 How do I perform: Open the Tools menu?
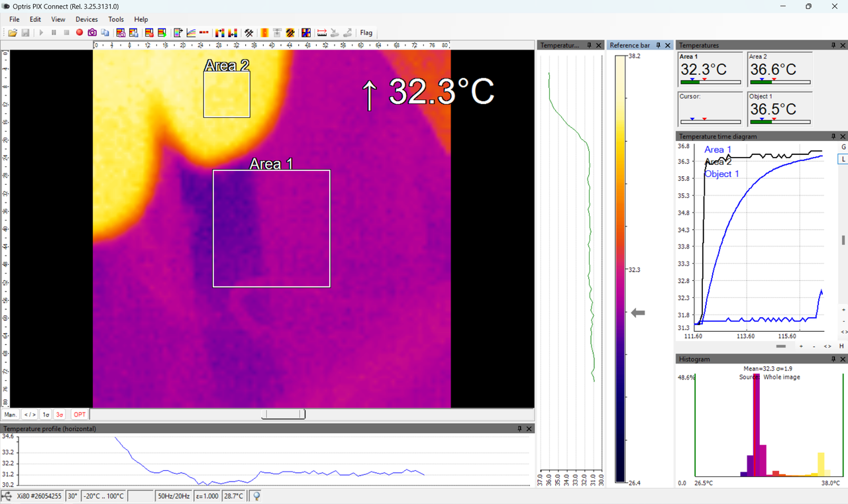[116, 19]
